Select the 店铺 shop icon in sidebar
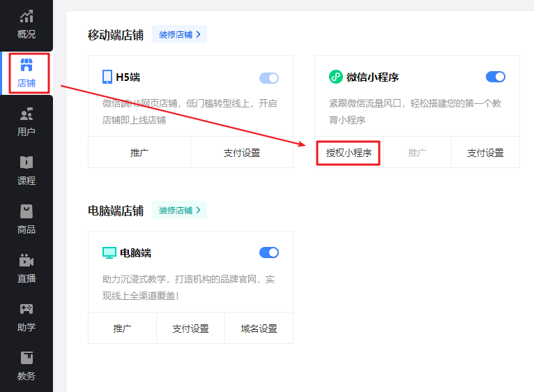Viewport: 534px width, 392px height. coord(26,65)
